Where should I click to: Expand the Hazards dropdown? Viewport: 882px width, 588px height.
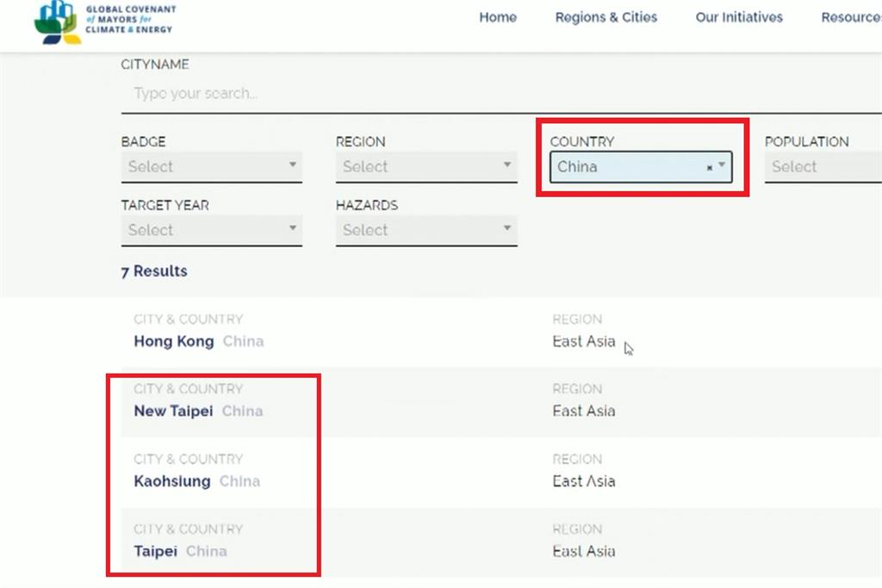(426, 230)
